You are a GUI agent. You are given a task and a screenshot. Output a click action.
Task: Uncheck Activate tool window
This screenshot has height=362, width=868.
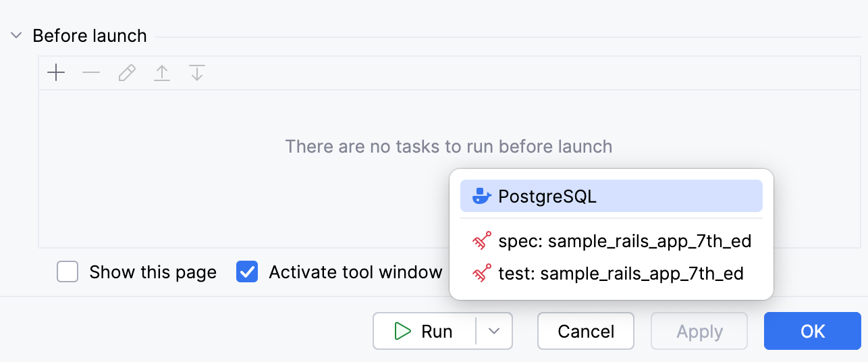pyautogui.click(x=247, y=272)
